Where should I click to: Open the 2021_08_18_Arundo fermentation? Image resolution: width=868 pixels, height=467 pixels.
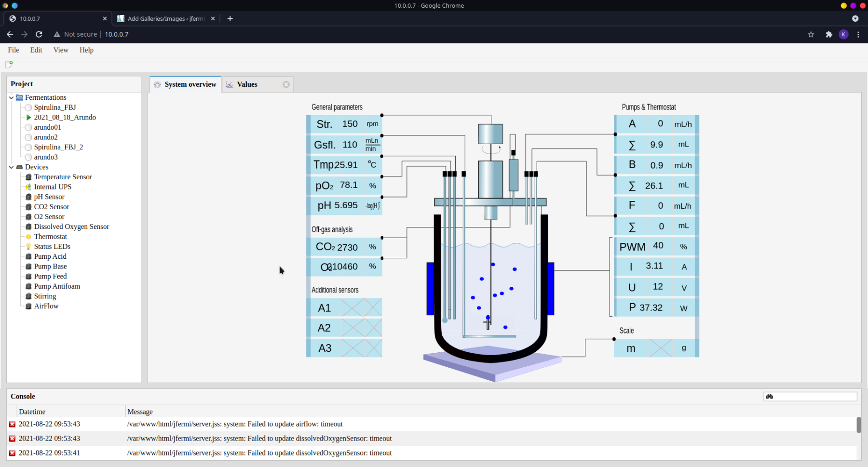(x=65, y=117)
